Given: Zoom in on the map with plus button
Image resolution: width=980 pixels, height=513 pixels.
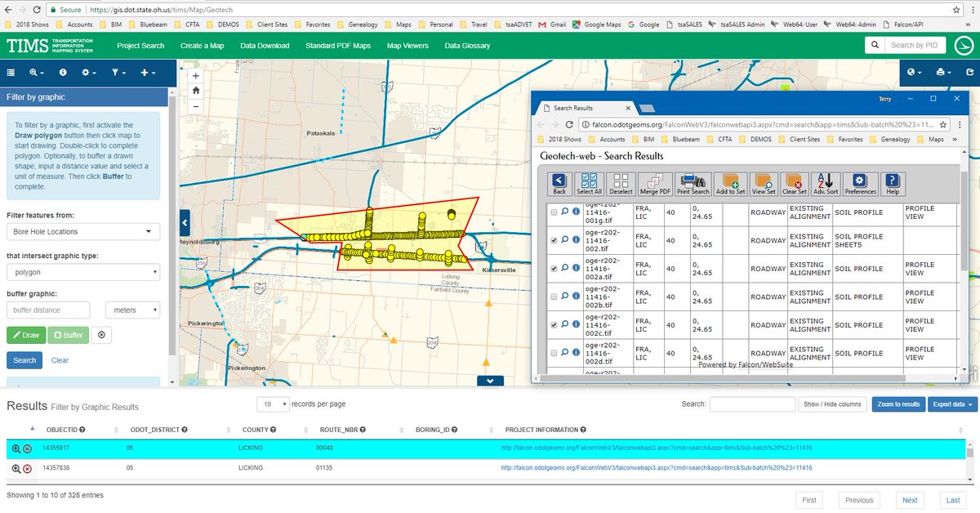Looking at the screenshot, I should tap(196, 75).
